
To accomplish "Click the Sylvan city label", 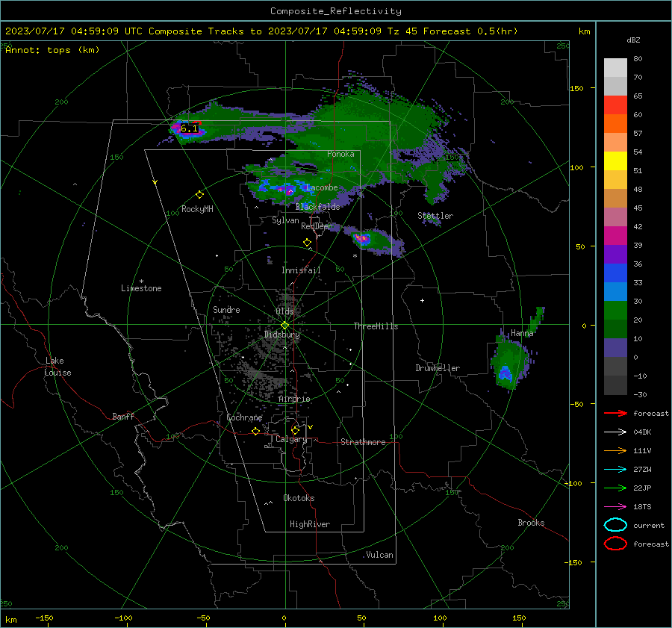I will tap(285, 220).
